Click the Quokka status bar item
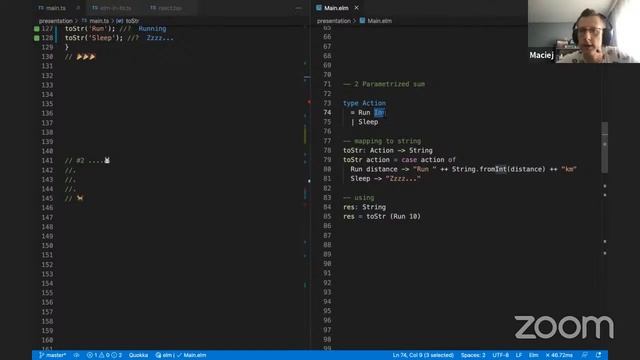The image size is (640, 360). coord(138,355)
